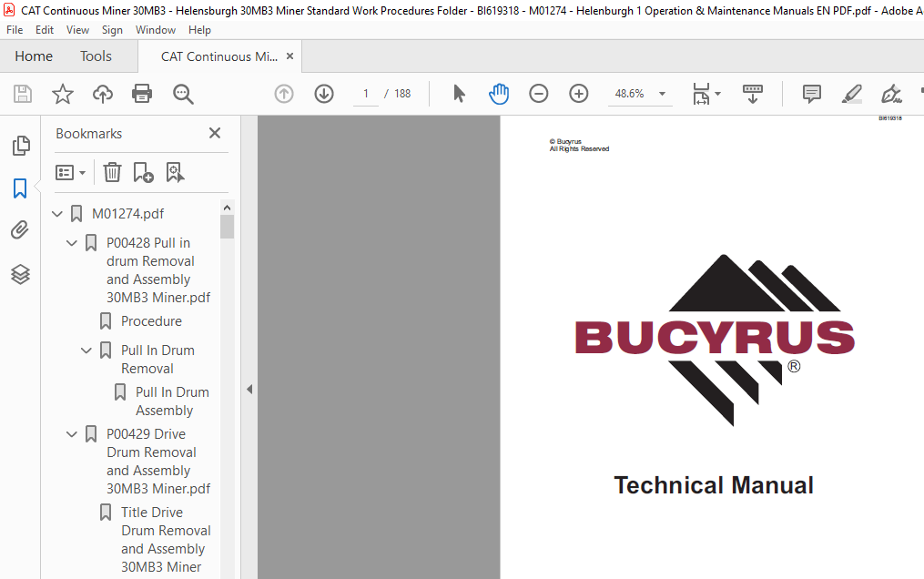Click the page number field
This screenshot has width=924, height=579.
pos(366,94)
